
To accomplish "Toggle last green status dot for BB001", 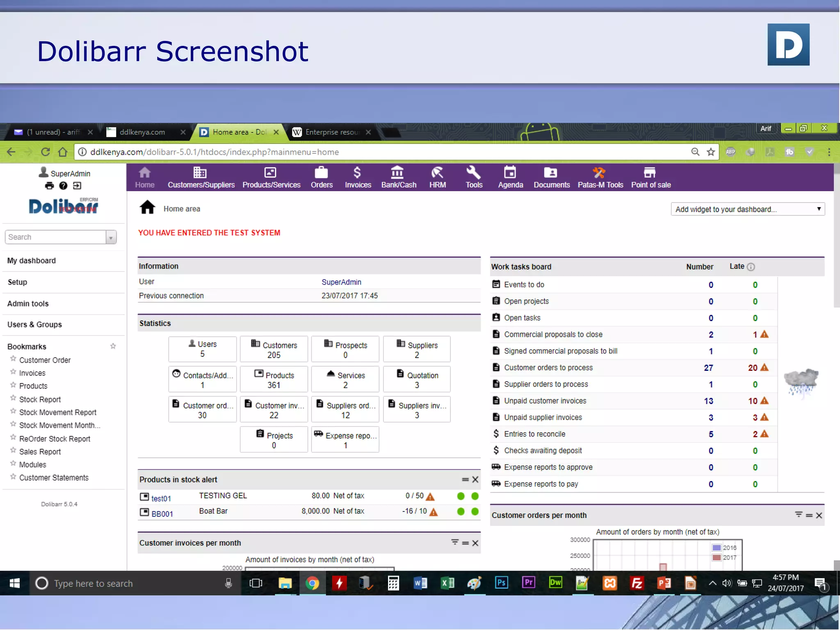I will coord(475,511).
